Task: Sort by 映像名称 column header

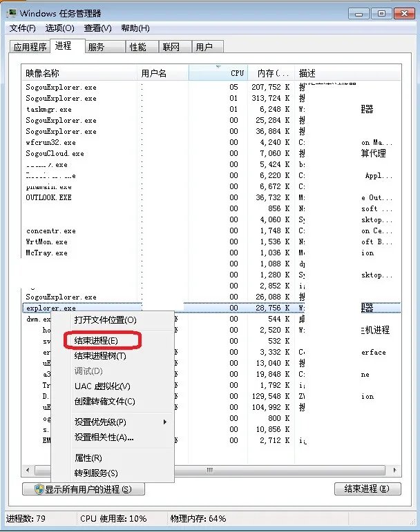Action: (x=79, y=73)
